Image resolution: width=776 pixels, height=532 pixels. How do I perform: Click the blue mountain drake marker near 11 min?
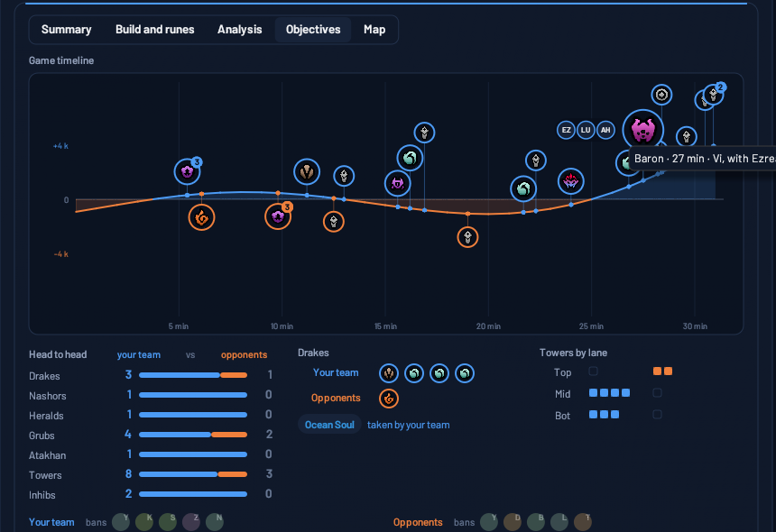(x=307, y=172)
